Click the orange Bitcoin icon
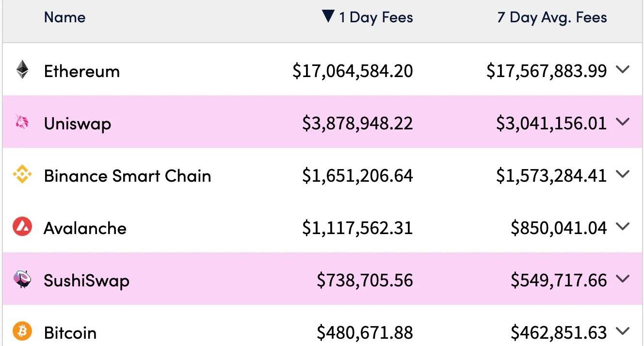This screenshot has width=644, height=346. pyautogui.click(x=22, y=331)
